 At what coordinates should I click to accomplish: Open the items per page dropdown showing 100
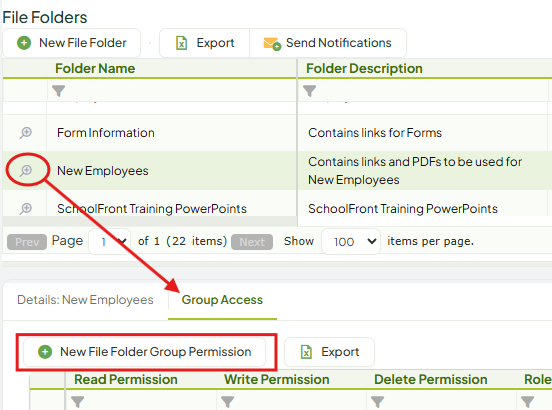pos(351,241)
